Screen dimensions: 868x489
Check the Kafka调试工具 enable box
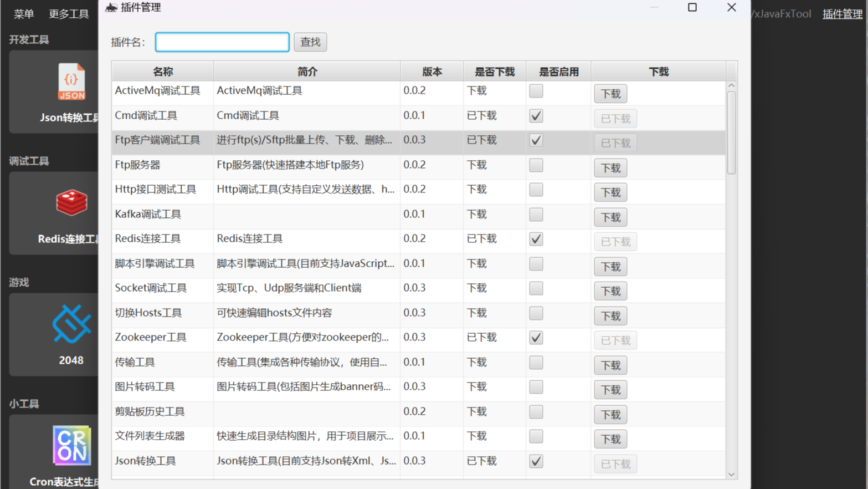tap(536, 215)
